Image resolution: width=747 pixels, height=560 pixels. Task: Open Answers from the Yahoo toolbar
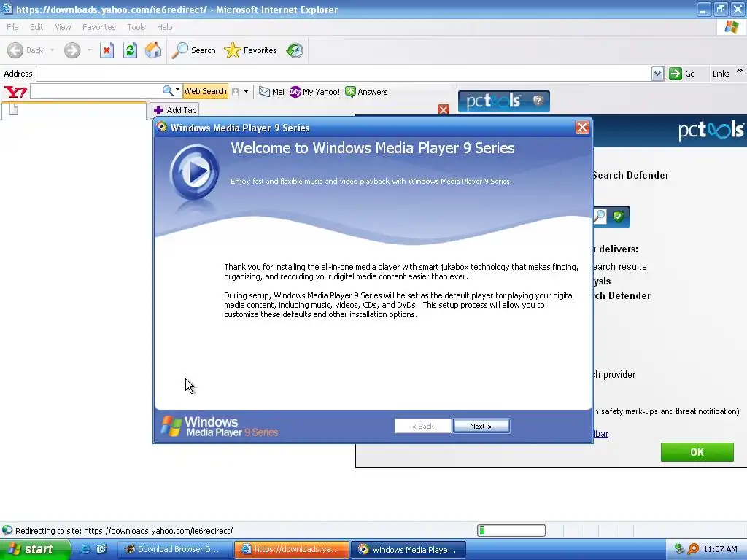click(x=366, y=91)
